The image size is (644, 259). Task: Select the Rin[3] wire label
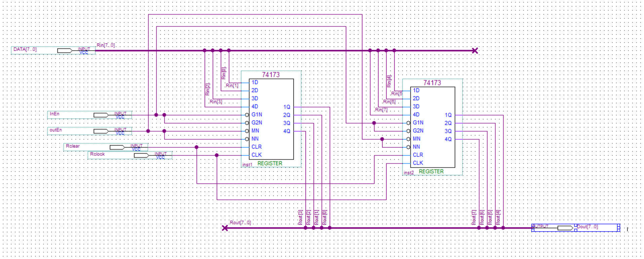(x=216, y=101)
